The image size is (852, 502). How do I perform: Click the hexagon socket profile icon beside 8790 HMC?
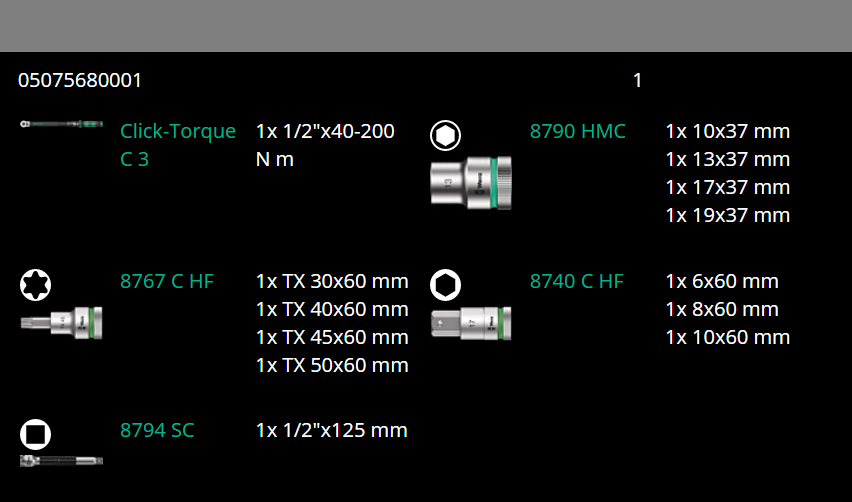pos(445,135)
